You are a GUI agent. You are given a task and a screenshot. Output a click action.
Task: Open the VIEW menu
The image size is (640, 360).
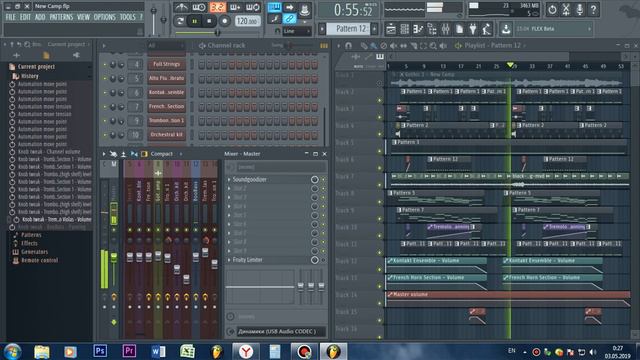[x=83, y=17]
